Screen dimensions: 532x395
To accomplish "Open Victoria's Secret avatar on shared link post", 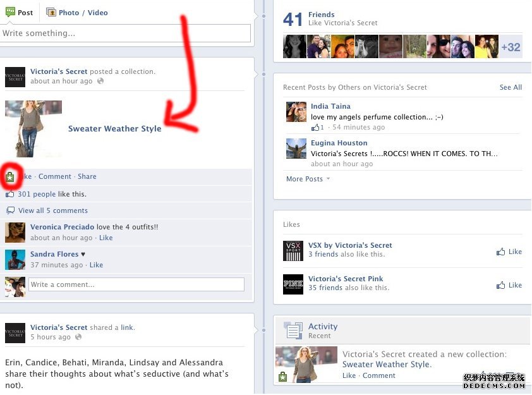I will (15, 333).
